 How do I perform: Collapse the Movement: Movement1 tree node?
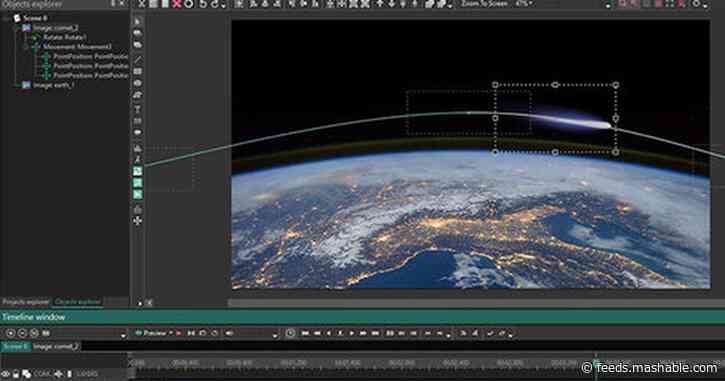click(26, 47)
